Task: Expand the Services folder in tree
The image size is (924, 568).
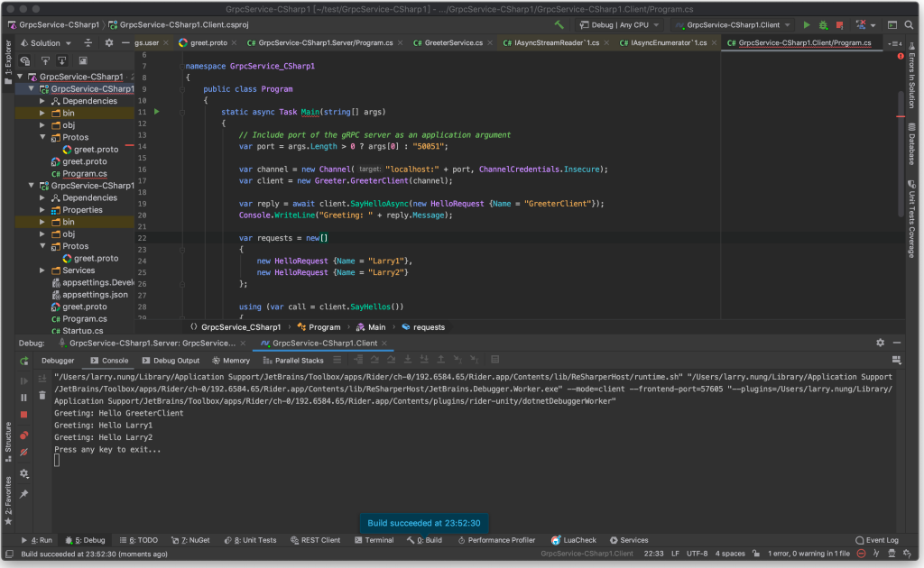Action: click(42, 270)
